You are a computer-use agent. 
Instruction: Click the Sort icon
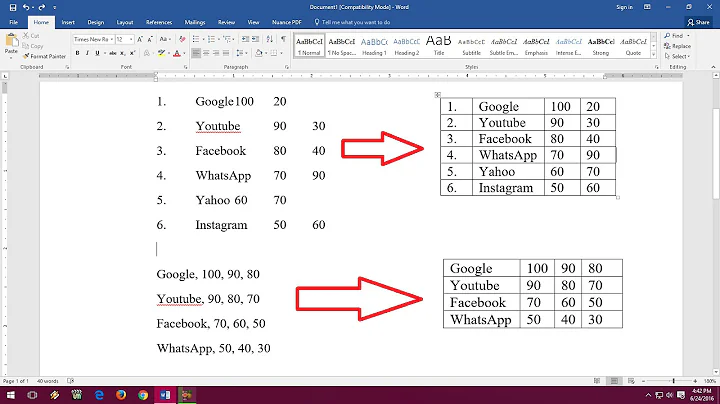tap(270, 39)
